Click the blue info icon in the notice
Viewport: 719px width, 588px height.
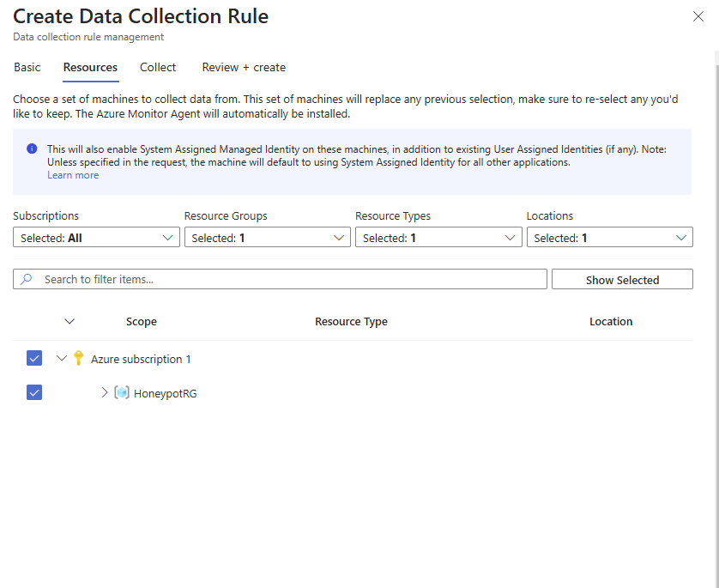32,149
